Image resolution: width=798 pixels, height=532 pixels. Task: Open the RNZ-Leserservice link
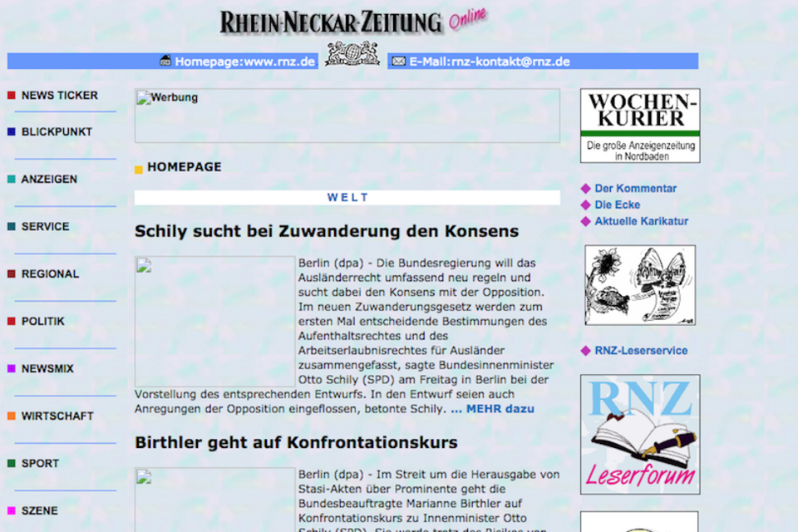tap(641, 350)
